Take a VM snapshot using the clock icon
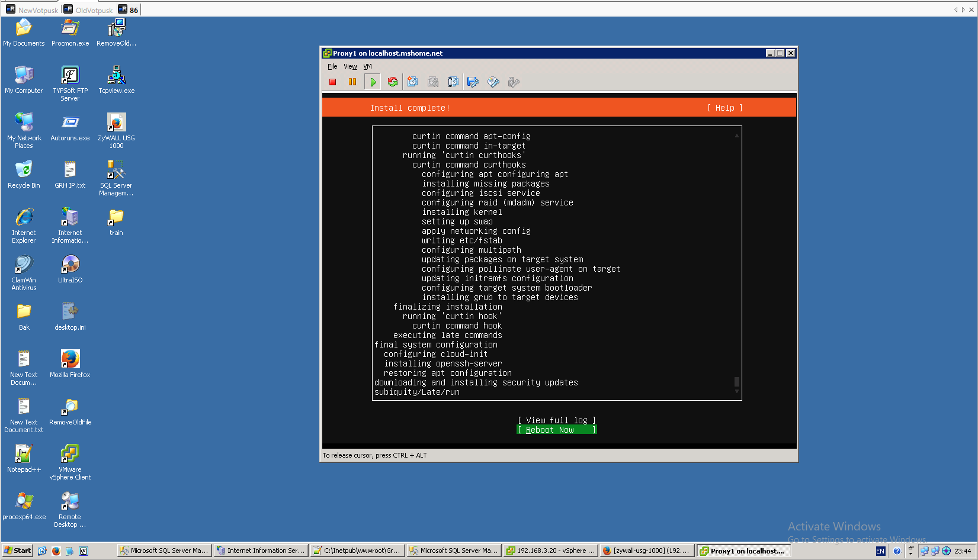This screenshot has height=560, width=978. [x=413, y=82]
